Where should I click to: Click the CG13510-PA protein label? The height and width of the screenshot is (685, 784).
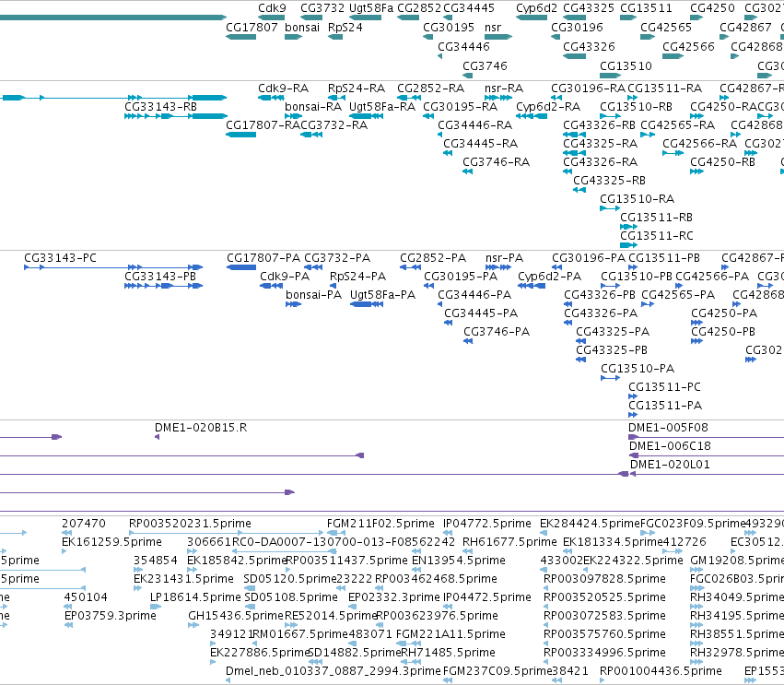click(x=638, y=368)
